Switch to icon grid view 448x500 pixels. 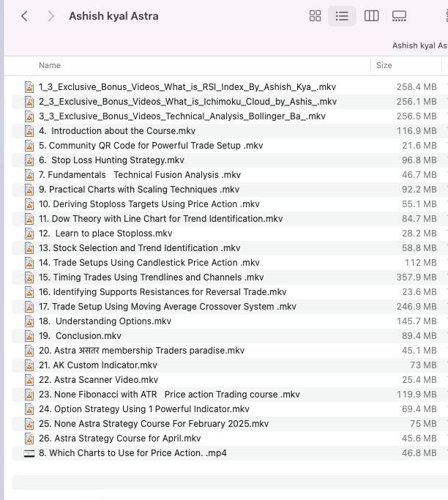click(315, 16)
